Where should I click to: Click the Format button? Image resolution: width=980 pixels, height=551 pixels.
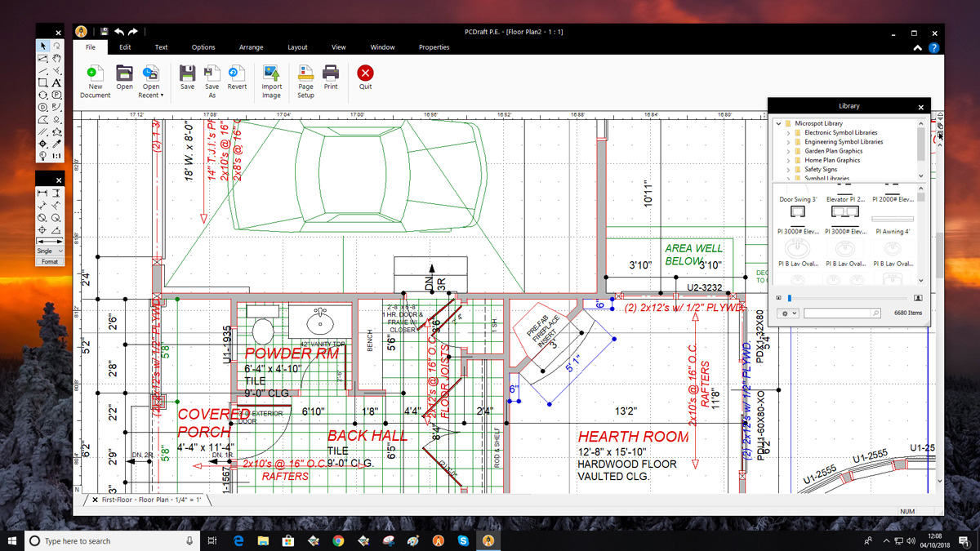point(49,262)
